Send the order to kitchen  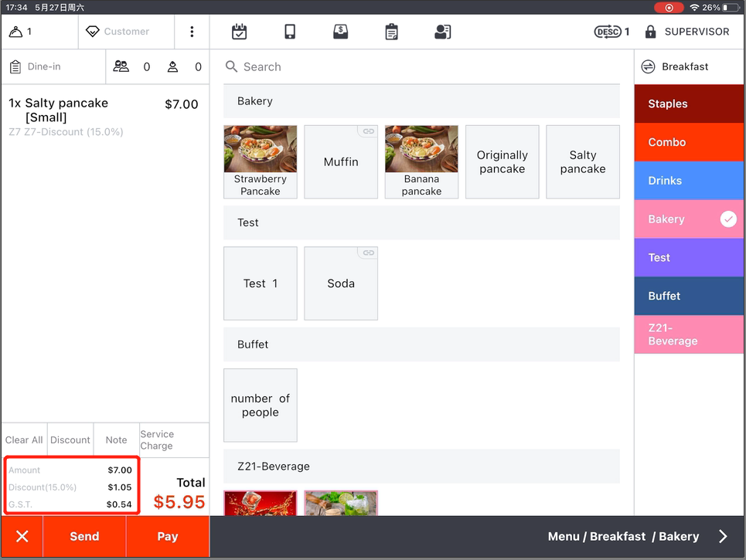click(x=84, y=537)
